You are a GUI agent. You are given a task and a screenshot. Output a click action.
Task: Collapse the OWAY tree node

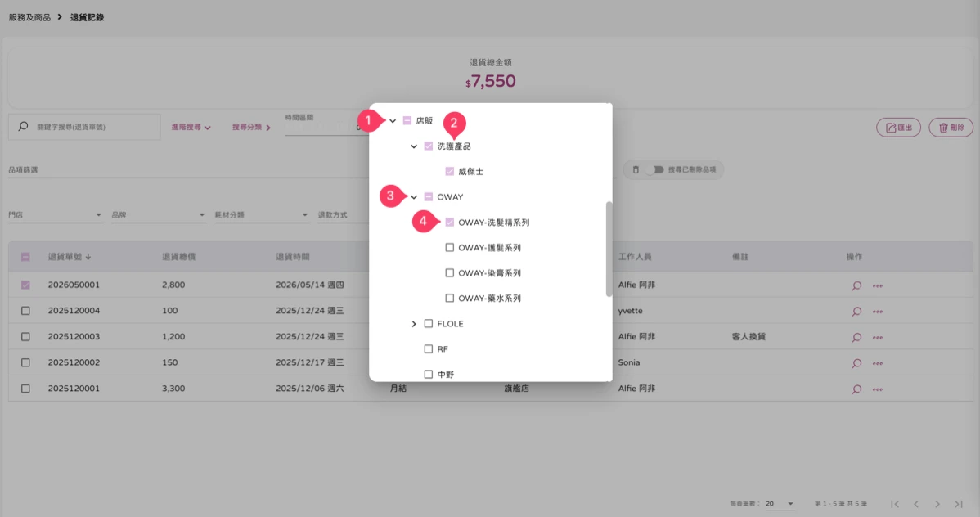[414, 197]
